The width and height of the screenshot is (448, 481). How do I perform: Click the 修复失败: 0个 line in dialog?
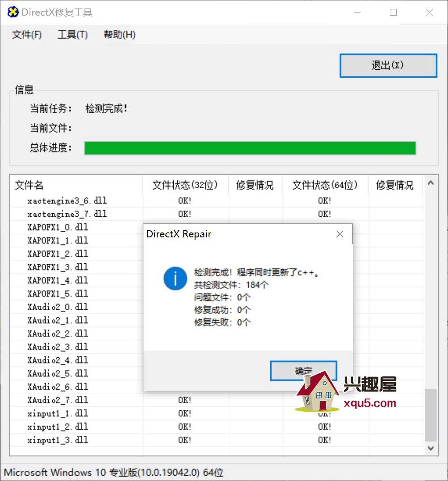click(222, 322)
